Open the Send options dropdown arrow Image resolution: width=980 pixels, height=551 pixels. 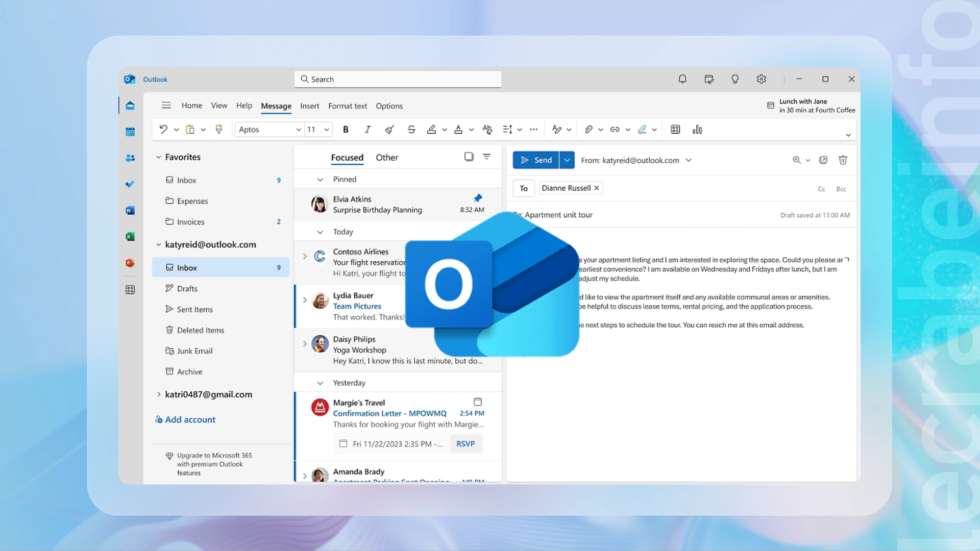(567, 160)
